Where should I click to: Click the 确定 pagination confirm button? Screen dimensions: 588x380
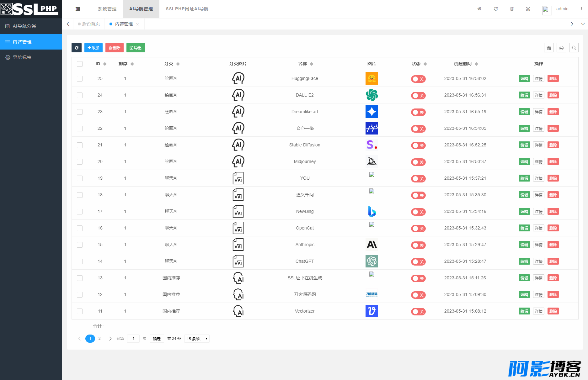click(157, 339)
